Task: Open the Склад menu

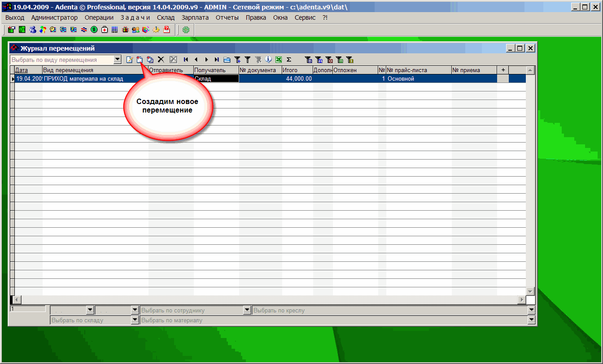Action: (166, 17)
